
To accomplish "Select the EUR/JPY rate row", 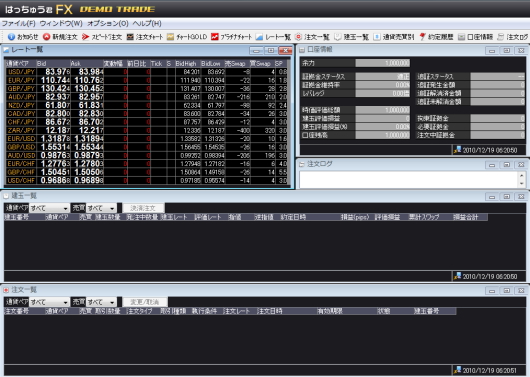I will (146, 80).
